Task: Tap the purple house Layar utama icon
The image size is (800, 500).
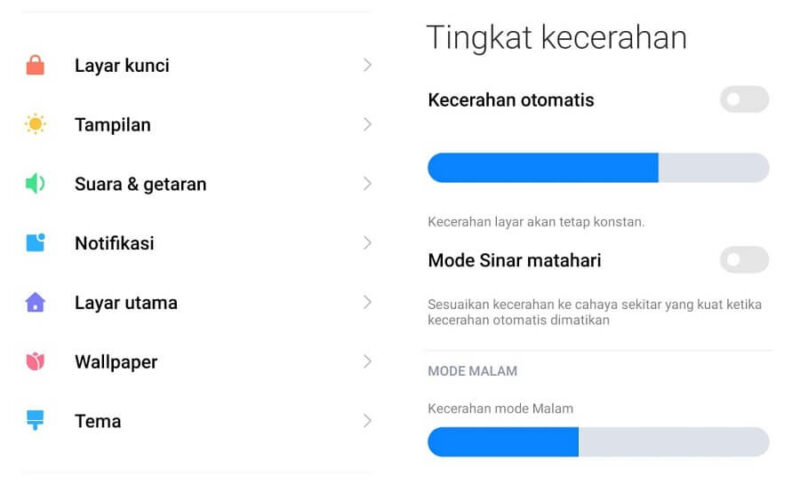Action: (35, 302)
